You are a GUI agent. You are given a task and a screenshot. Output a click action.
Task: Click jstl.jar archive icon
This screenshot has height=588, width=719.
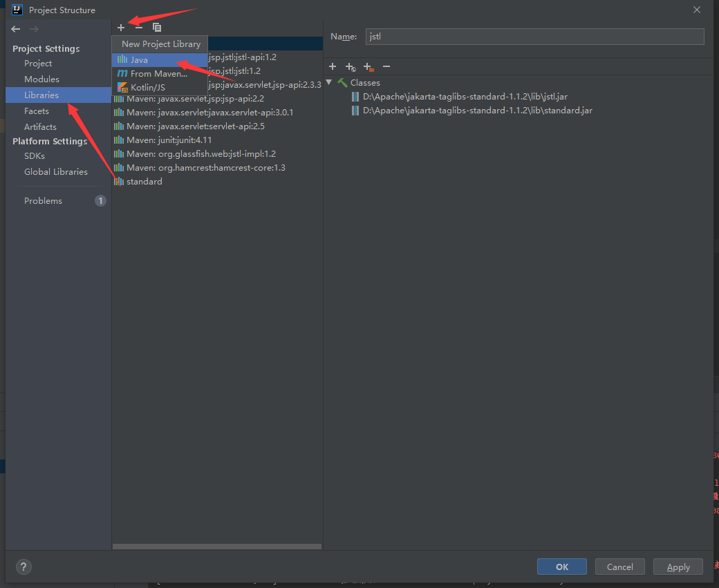click(355, 97)
